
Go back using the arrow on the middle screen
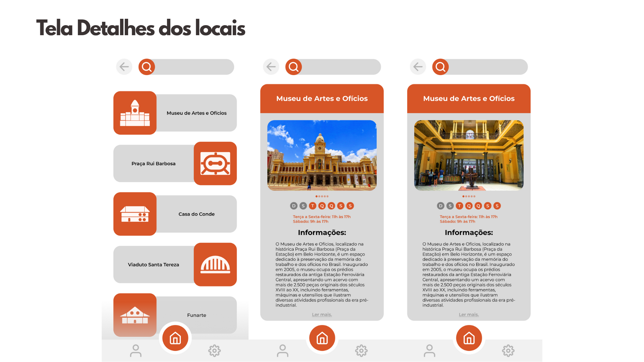tap(271, 67)
